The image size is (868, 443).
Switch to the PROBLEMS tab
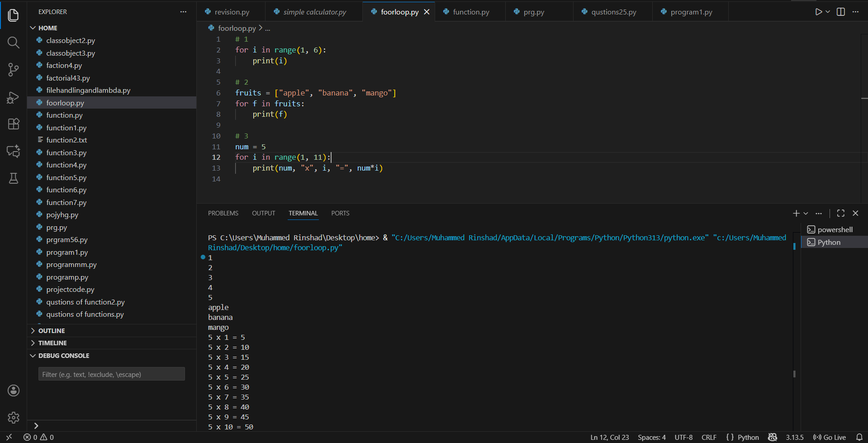pyautogui.click(x=223, y=213)
